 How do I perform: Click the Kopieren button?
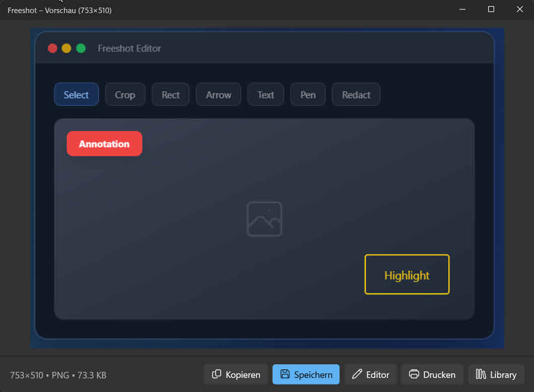click(236, 374)
